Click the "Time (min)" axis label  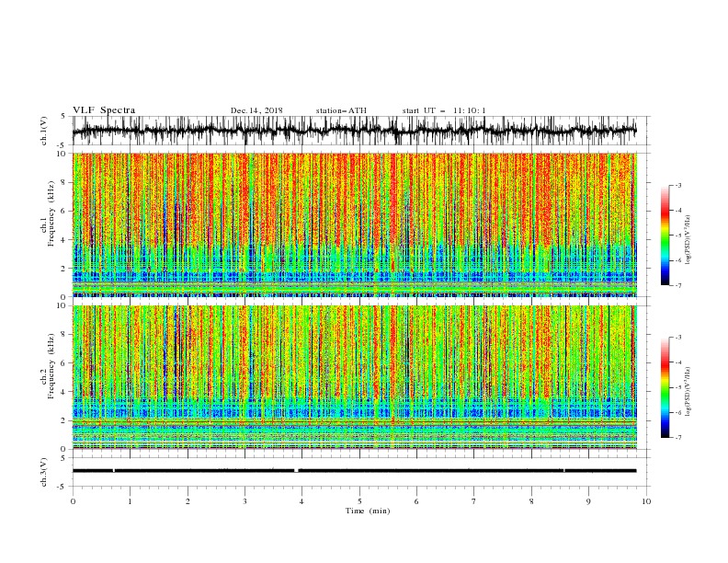tap(368, 511)
